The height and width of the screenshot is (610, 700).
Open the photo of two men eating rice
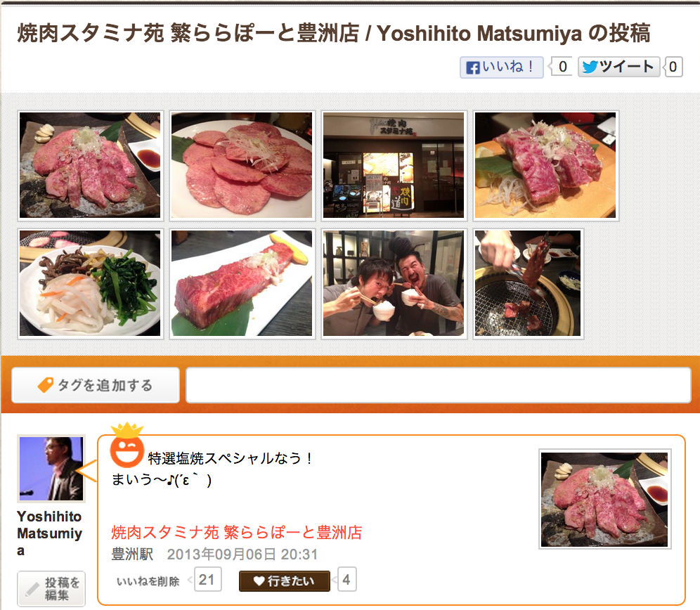[394, 283]
